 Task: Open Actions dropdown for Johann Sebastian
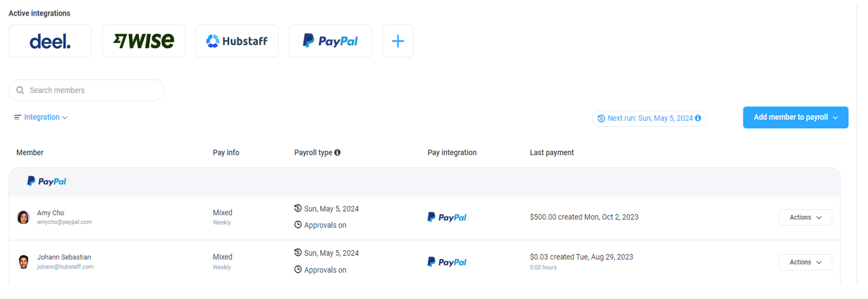coord(805,262)
